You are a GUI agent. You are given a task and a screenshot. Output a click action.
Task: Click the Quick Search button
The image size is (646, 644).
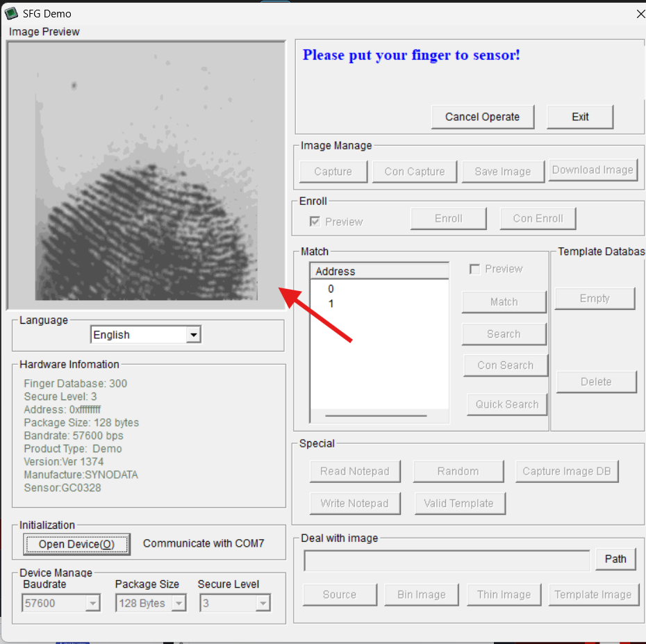point(507,404)
